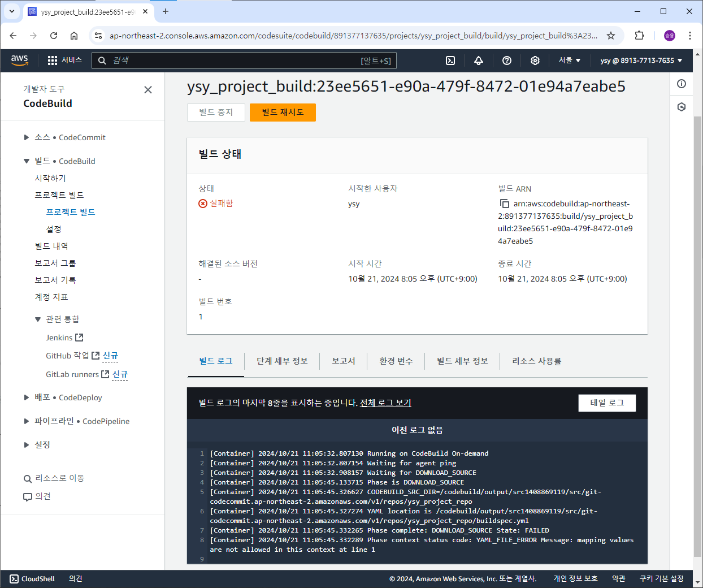Focus the AWS 검색 search field
This screenshot has height=588, width=703.
[x=244, y=60]
